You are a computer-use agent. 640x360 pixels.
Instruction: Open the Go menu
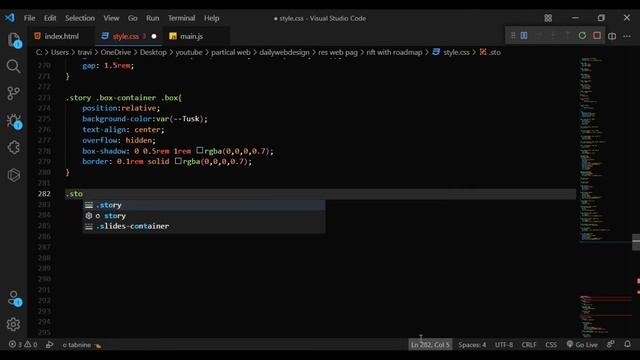(x=133, y=18)
